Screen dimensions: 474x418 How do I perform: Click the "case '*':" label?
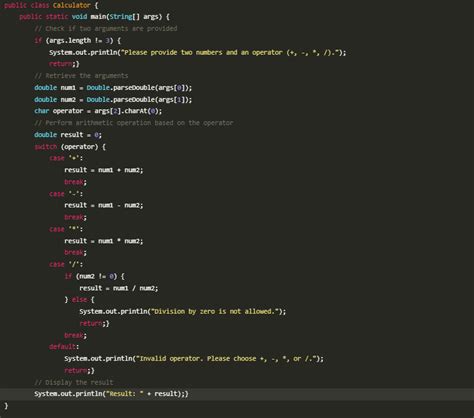click(x=66, y=229)
